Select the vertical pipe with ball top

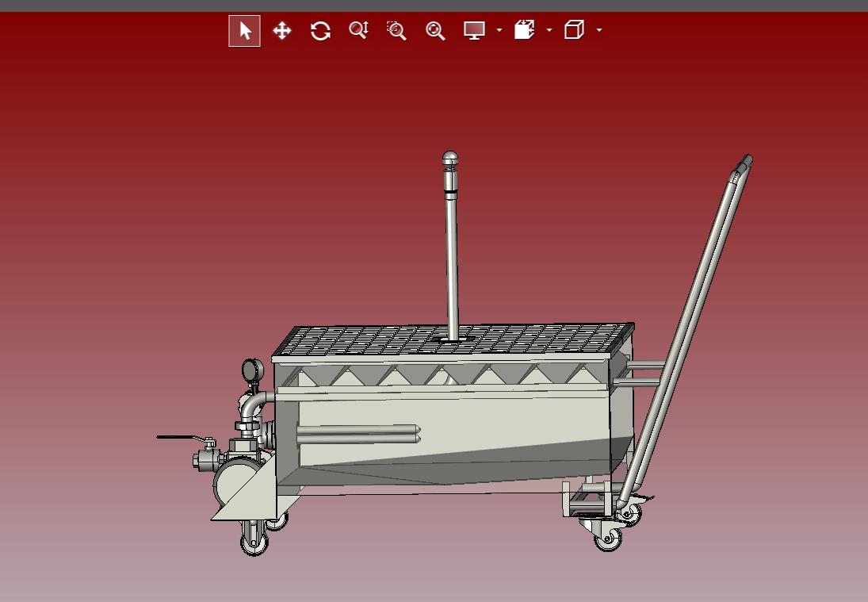tap(452, 246)
